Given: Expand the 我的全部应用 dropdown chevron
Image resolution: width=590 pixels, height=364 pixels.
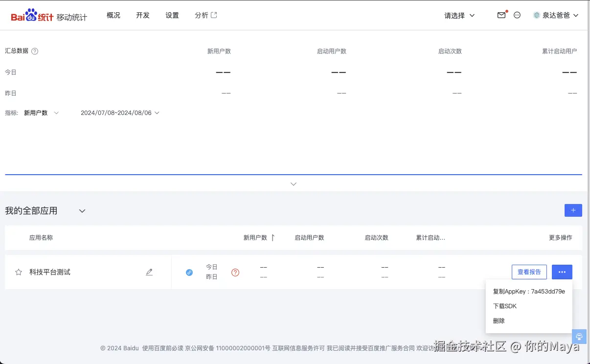Looking at the screenshot, I should (x=82, y=211).
